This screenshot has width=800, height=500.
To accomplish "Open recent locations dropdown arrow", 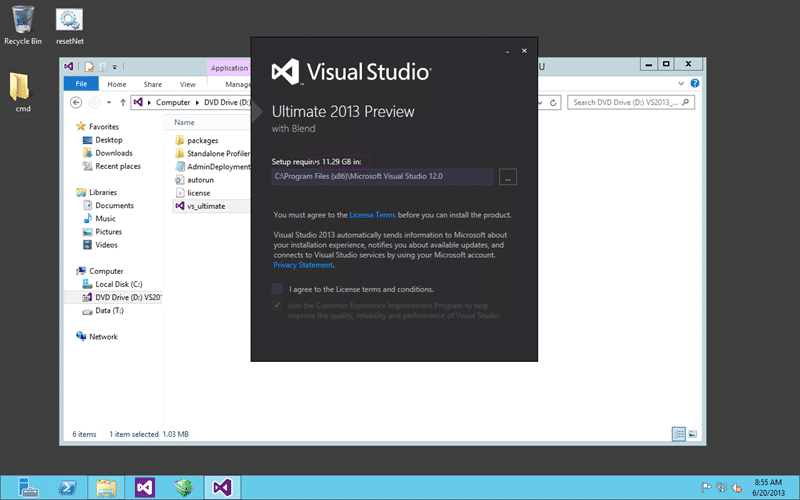I will pos(109,103).
